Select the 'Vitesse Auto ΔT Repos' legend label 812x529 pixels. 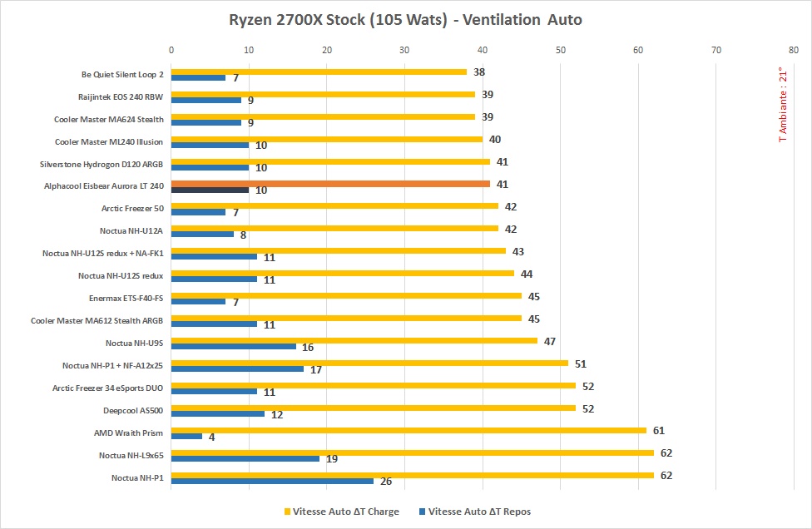[x=479, y=512]
